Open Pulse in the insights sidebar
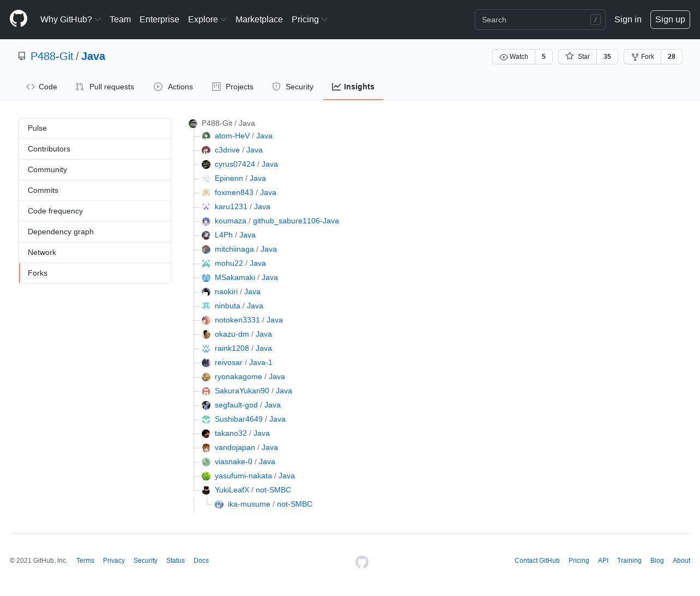The width and height of the screenshot is (700, 596). [95, 129]
